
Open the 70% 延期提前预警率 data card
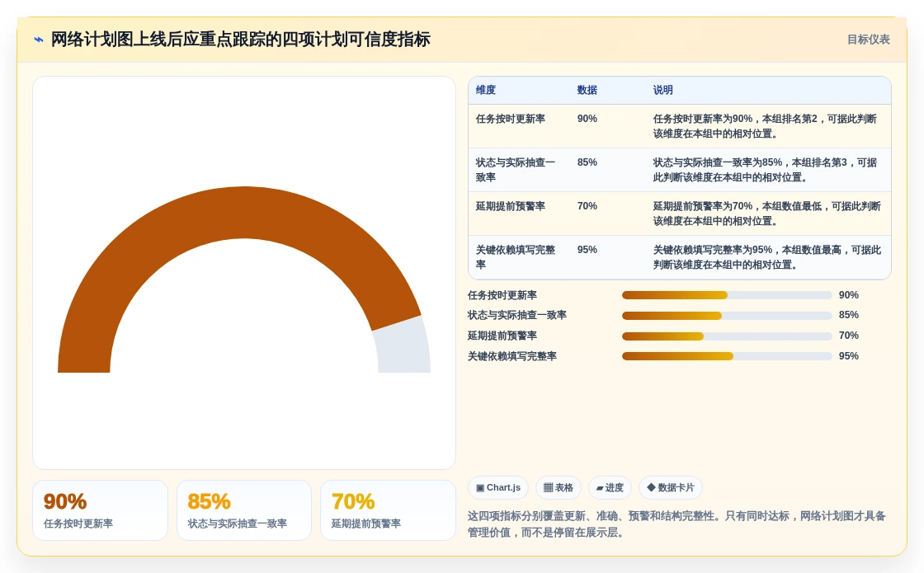pyautogui.click(x=388, y=510)
